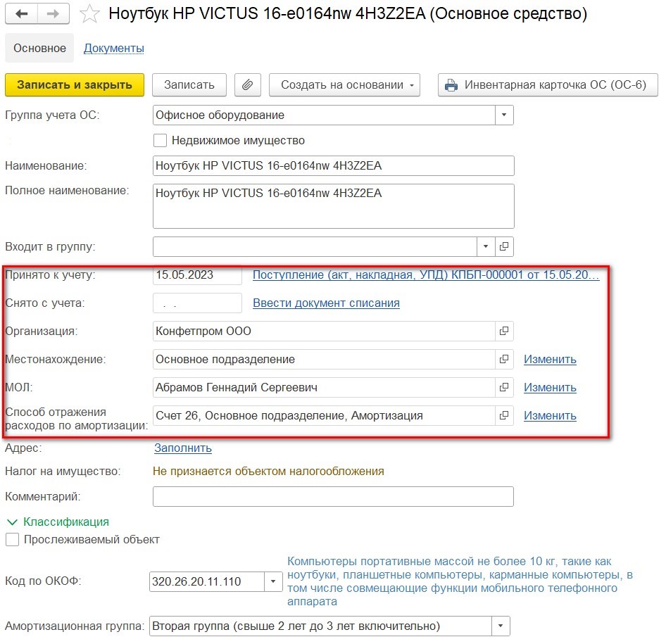Image resolution: width=666 pixels, height=644 pixels.
Task: Click the Вторая группа amortization group field
Action: (321, 626)
